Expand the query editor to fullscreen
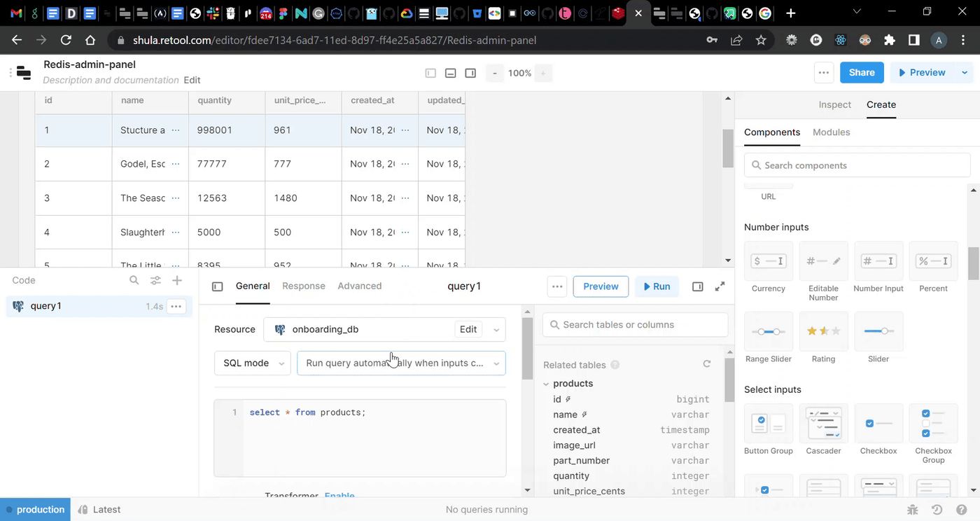The height and width of the screenshot is (521, 980). [x=720, y=286]
